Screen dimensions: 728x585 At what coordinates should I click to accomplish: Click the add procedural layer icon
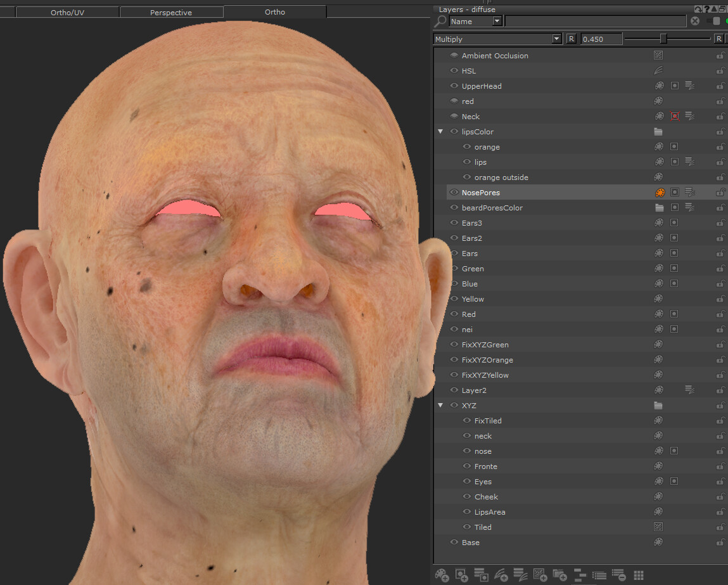[x=540, y=575]
